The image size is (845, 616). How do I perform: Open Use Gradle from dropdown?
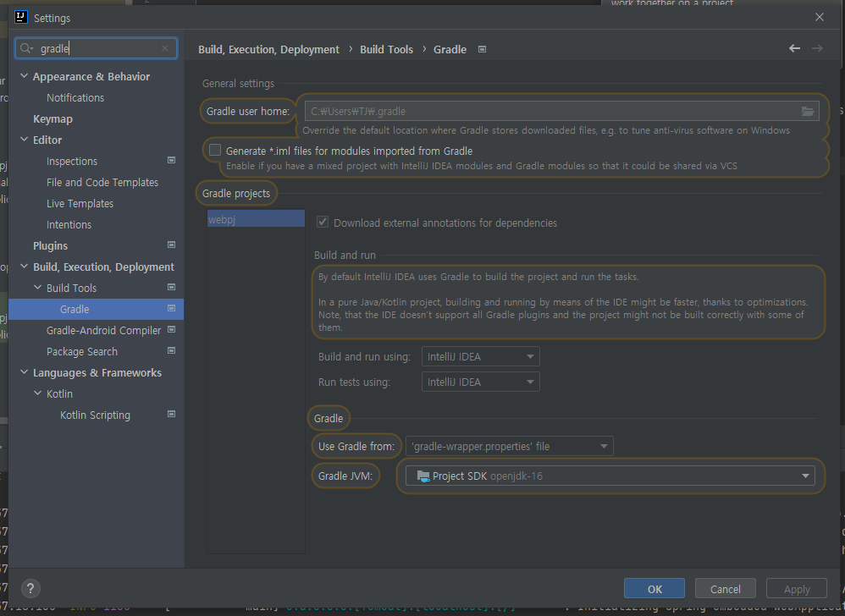click(x=509, y=446)
